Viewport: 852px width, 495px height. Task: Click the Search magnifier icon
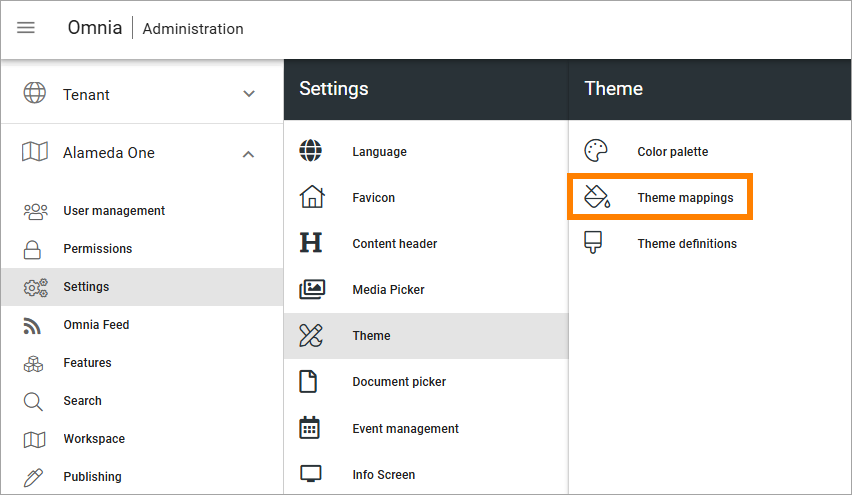click(33, 402)
